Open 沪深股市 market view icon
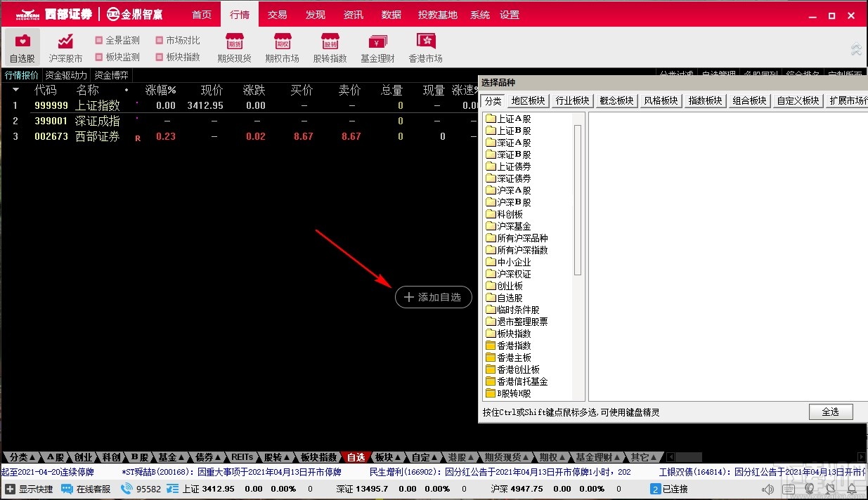The width and height of the screenshot is (868, 500). pyautogui.click(x=65, y=47)
